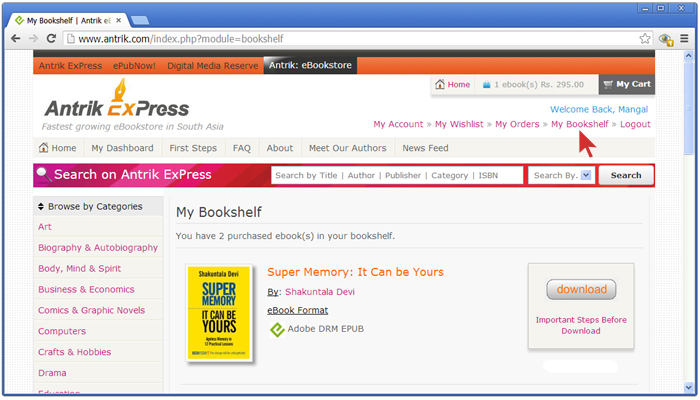This screenshot has height=400, width=700.
Task: Open First Steps menu item
Action: [193, 148]
